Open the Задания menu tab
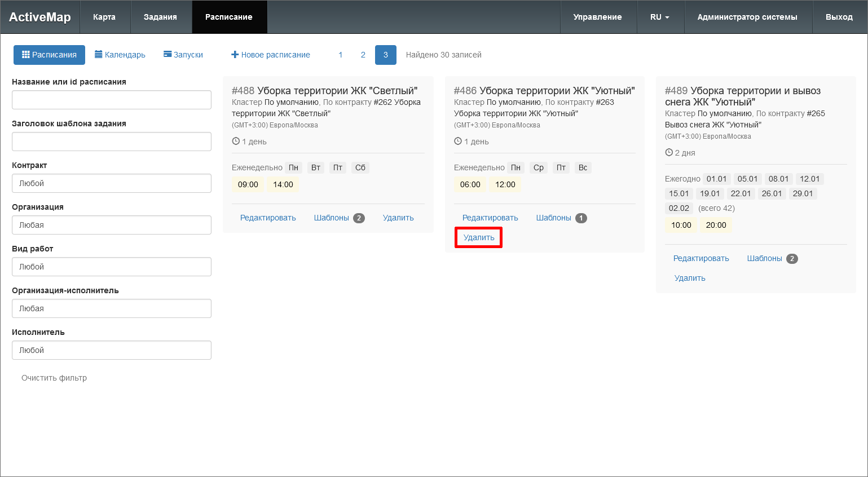 click(x=160, y=17)
